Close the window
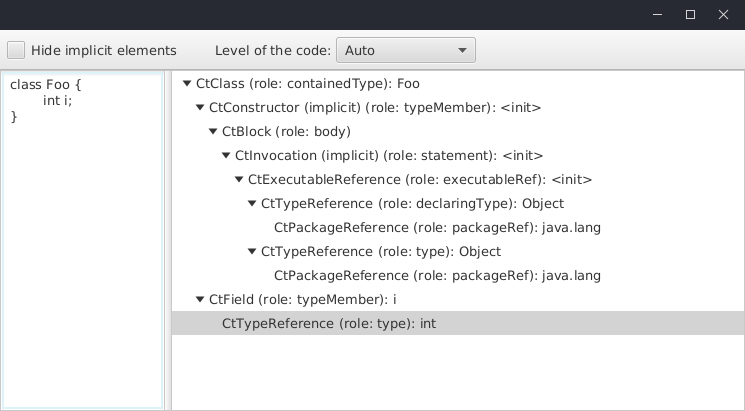The width and height of the screenshot is (745, 411). pyautogui.click(x=723, y=15)
